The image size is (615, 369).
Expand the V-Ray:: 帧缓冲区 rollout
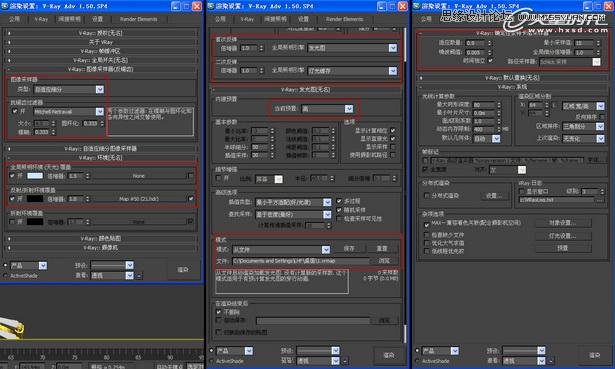100,51
